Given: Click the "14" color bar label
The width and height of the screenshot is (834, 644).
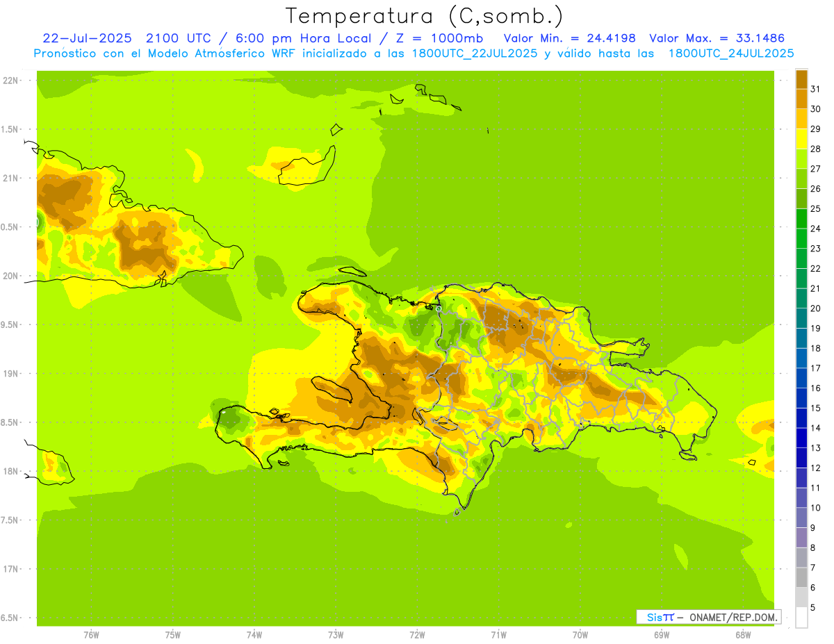Looking at the screenshot, I should 815,428.
